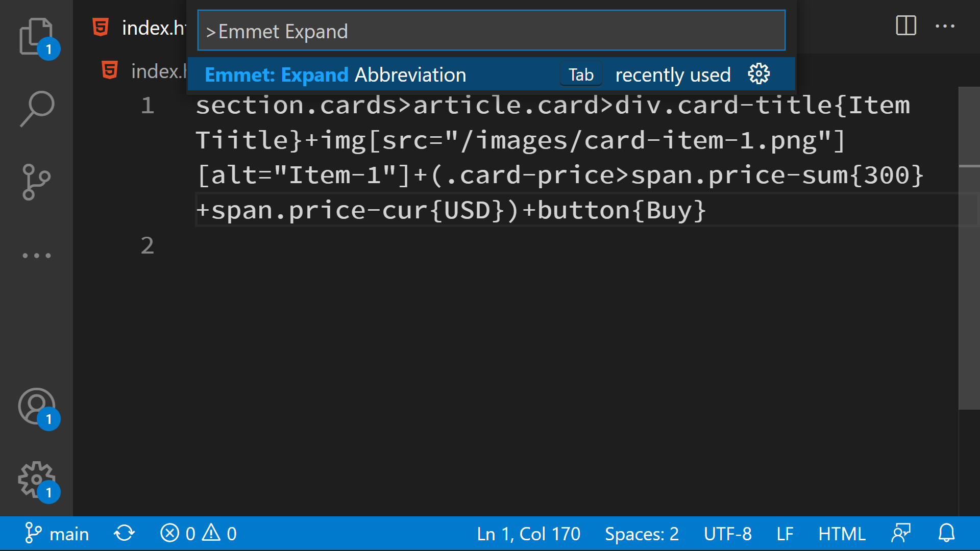
Task: Select the Source Control icon
Action: click(37, 181)
